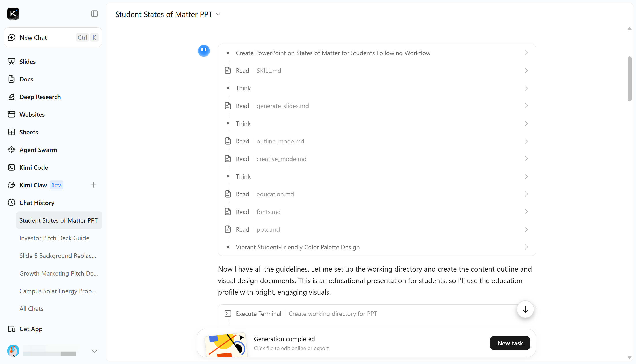Click the scroll-to-bottom arrow button

click(525, 310)
